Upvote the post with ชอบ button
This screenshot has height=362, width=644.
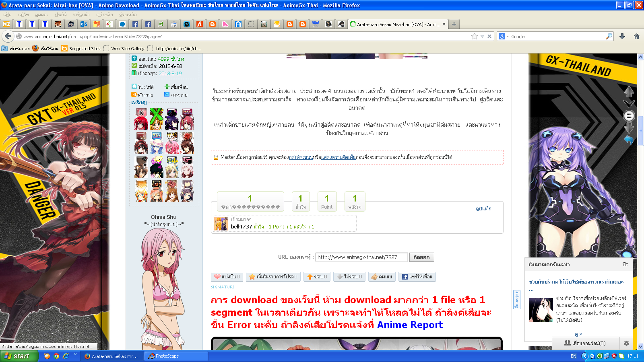(317, 277)
